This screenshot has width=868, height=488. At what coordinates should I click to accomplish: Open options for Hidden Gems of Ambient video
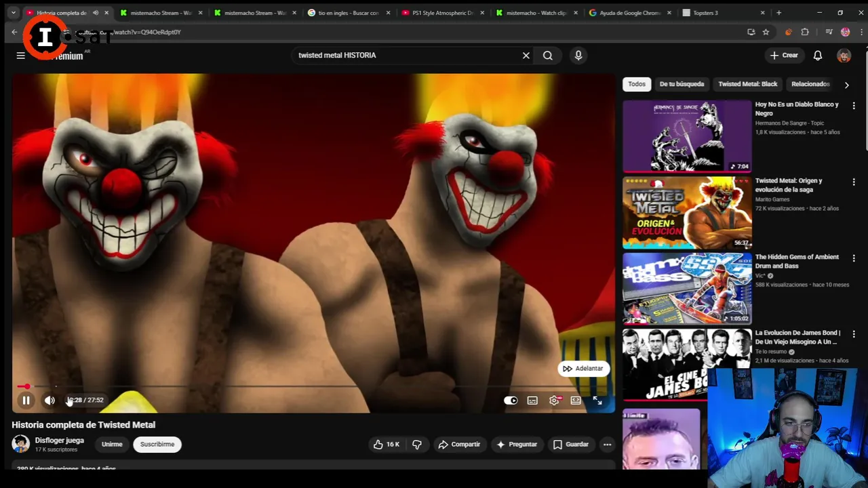tap(854, 258)
